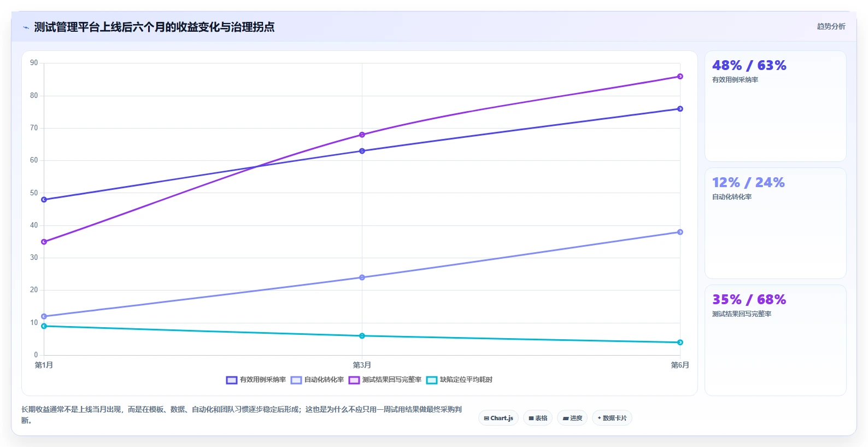Click the 第3月 x-axis label
868x447 pixels.
tap(362, 365)
